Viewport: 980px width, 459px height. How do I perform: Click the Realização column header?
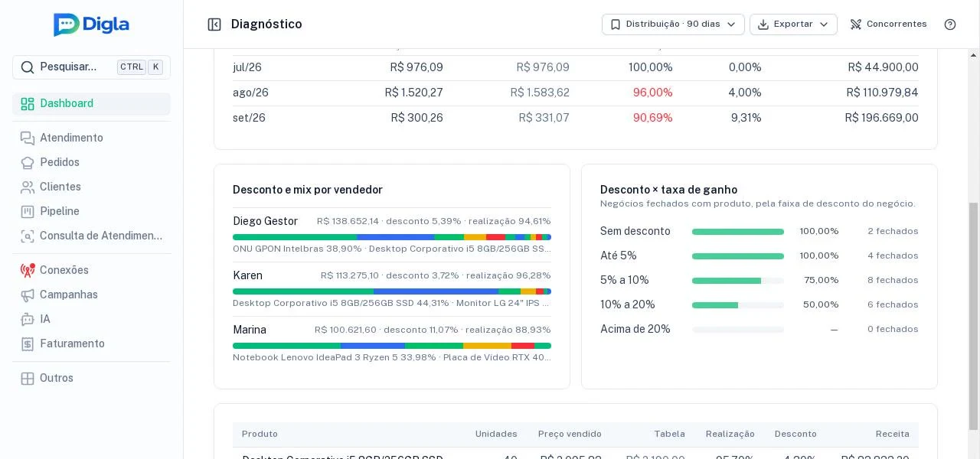coord(730,435)
